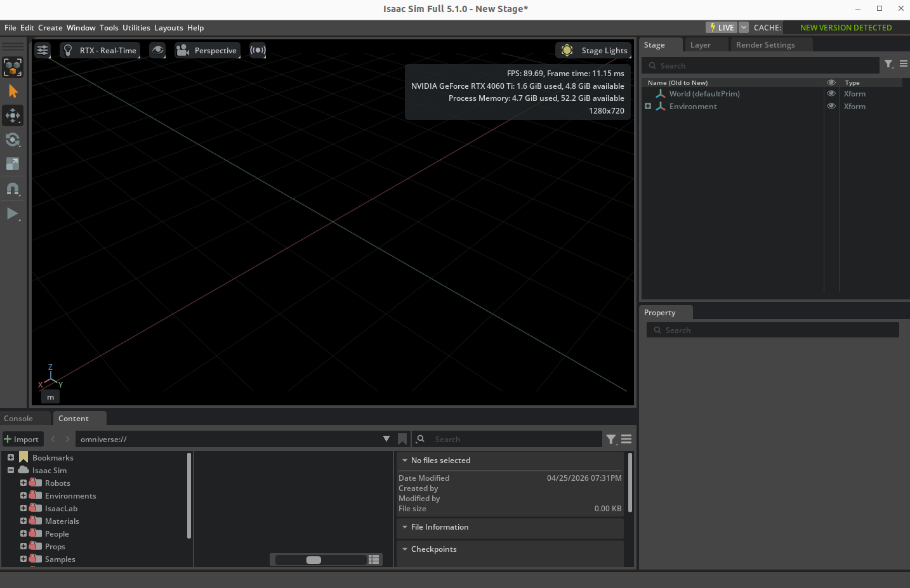Open the Content browser filter icon
910x588 pixels.
click(611, 439)
